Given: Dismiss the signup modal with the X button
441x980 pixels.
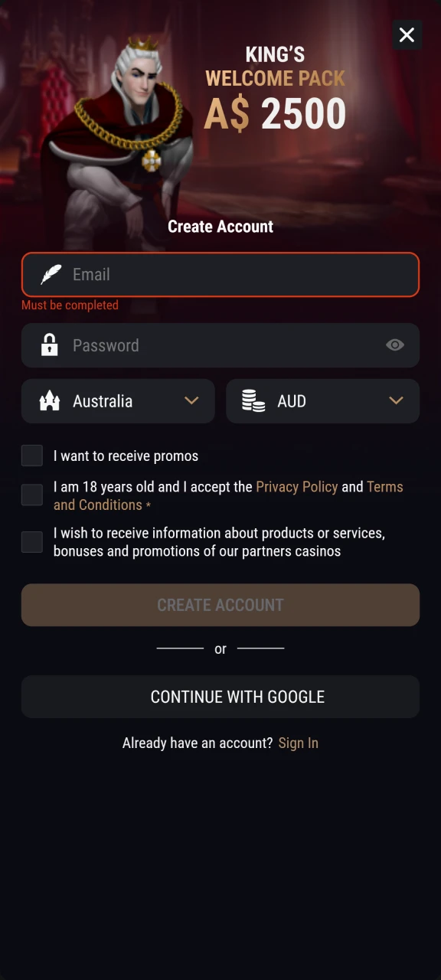Looking at the screenshot, I should [407, 35].
